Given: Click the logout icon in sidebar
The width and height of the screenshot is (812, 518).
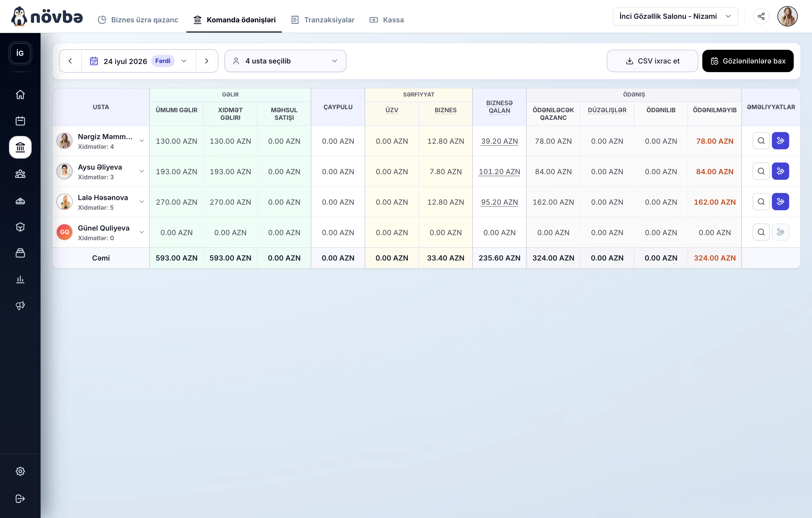Looking at the screenshot, I should click(x=20, y=498).
